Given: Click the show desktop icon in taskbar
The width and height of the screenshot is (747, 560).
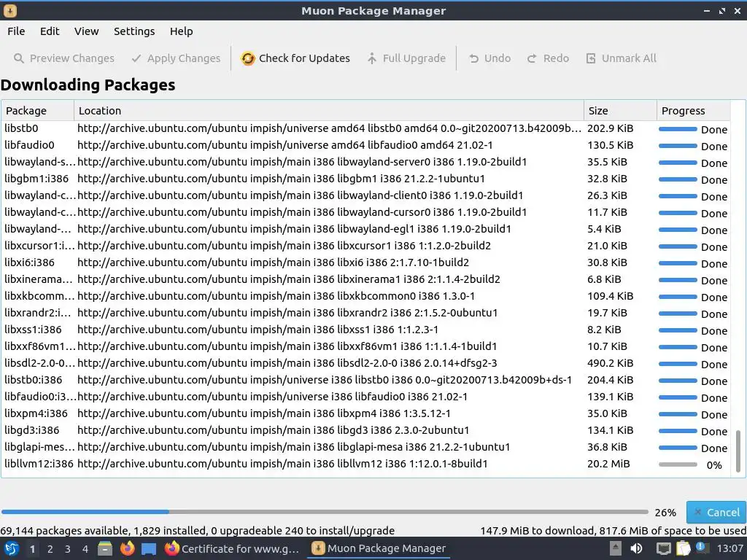Looking at the screenshot, I should pyautogui.click(x=149, y=549).
